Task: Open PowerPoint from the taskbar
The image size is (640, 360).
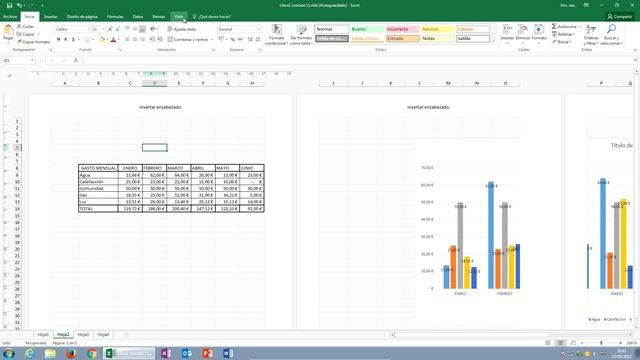Action: [207, 353]
